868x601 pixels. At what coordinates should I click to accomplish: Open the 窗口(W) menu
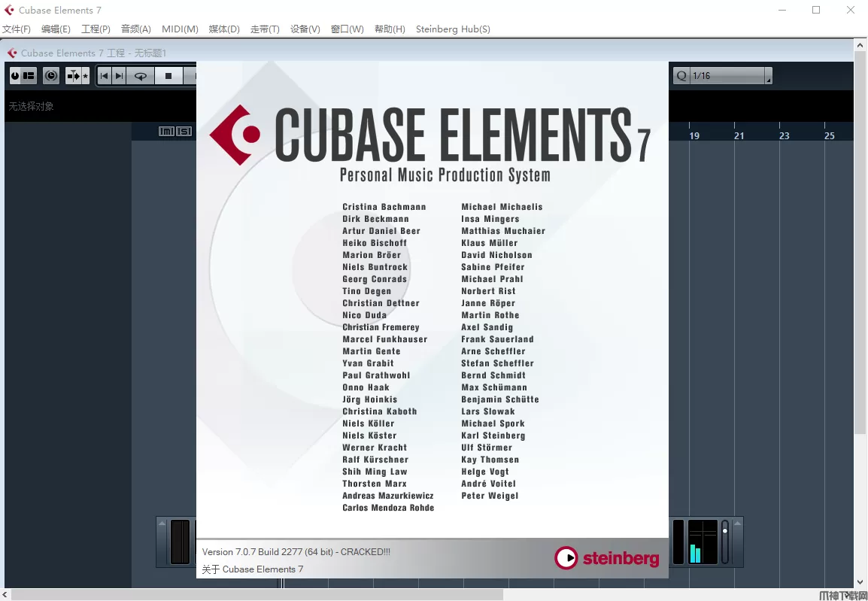347,29
